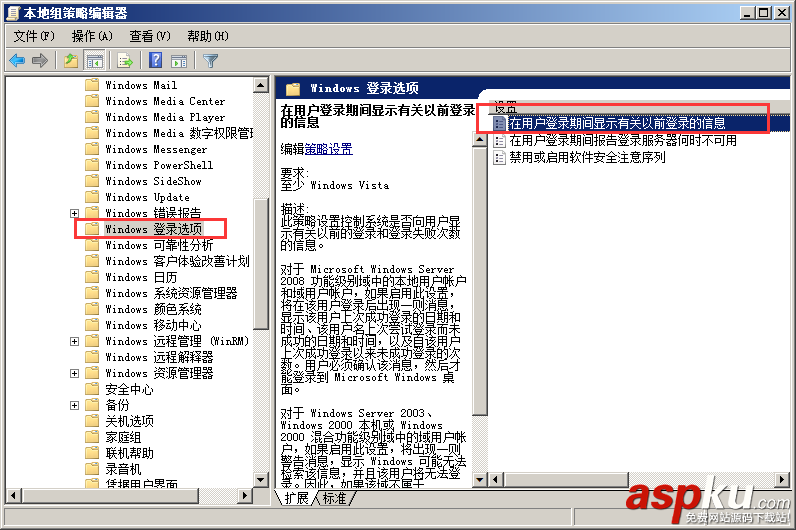Open the 帮助(H) menu
Image resolution: width=796 pixels, height=530 pixels.
(x=208, y=36)
